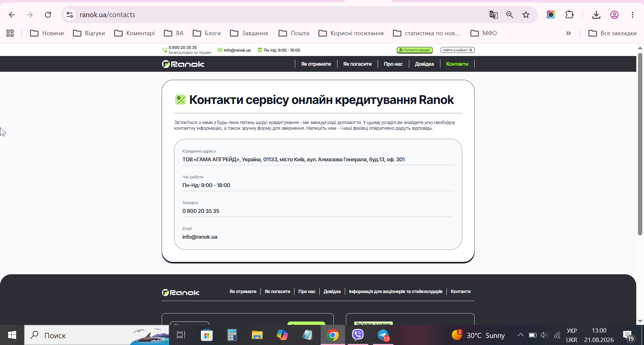
Task: Switch to Chrome on the taskbar
Action: point(333,335)
